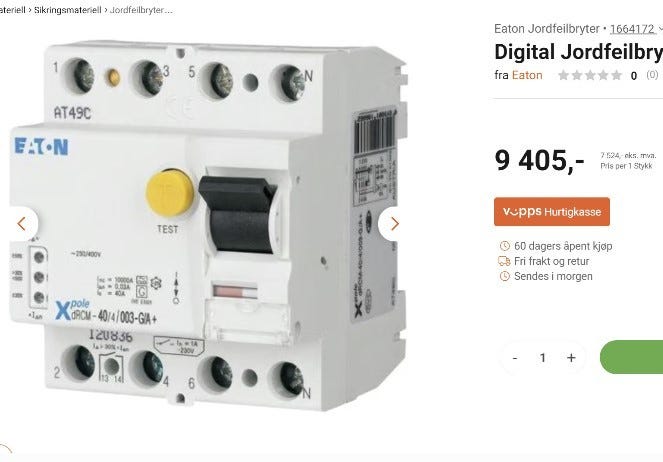Click the green add-to-cart button
663x462 pixels.
(x=631, y=357)
